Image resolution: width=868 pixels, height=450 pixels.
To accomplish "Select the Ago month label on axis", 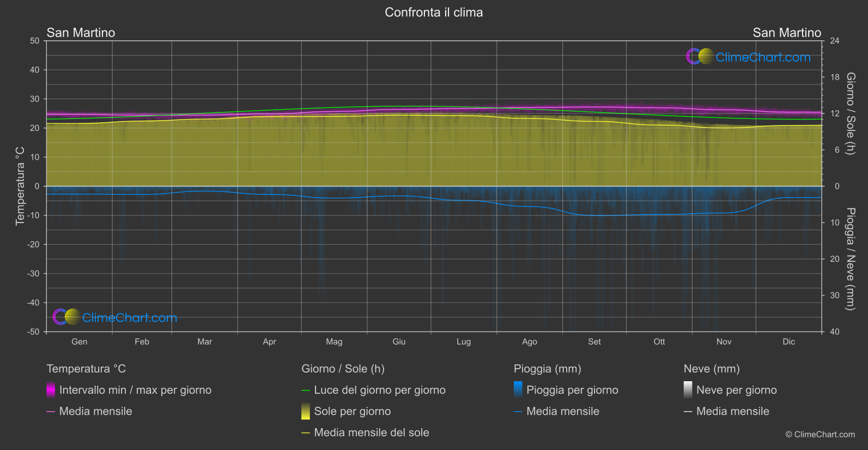I will click(530, 341).
